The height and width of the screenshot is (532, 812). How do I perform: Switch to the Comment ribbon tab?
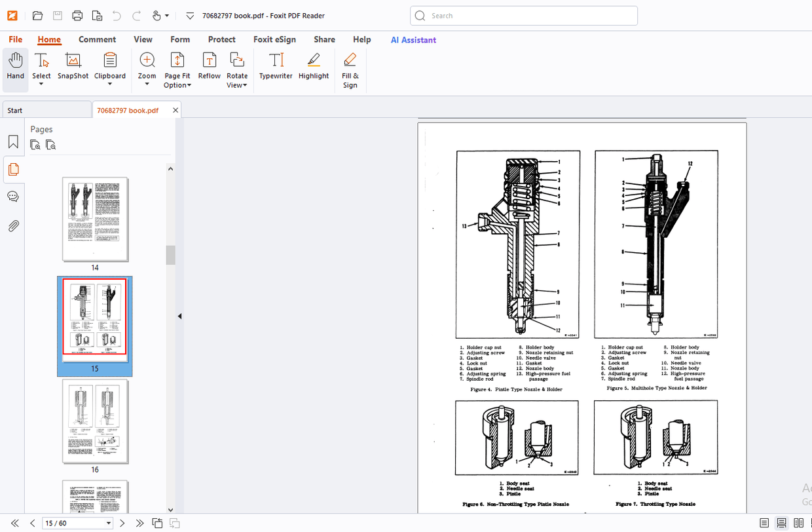pos(98,39)
